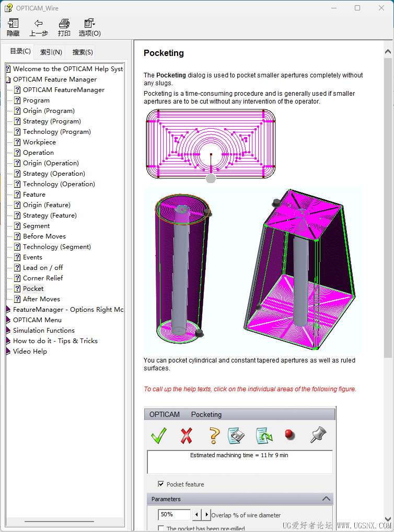
Task: Open the Strategy (Feature) topic
Action: [50, 216]
